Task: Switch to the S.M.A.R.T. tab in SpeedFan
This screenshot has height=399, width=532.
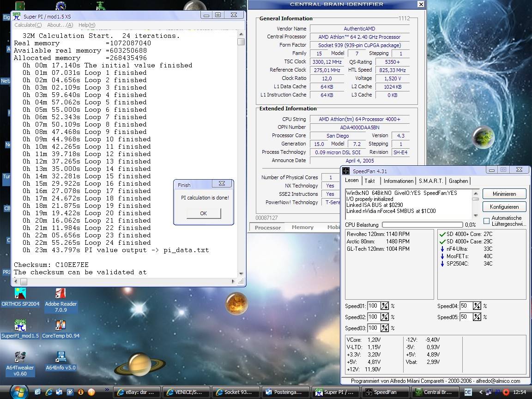Action: 430,181
